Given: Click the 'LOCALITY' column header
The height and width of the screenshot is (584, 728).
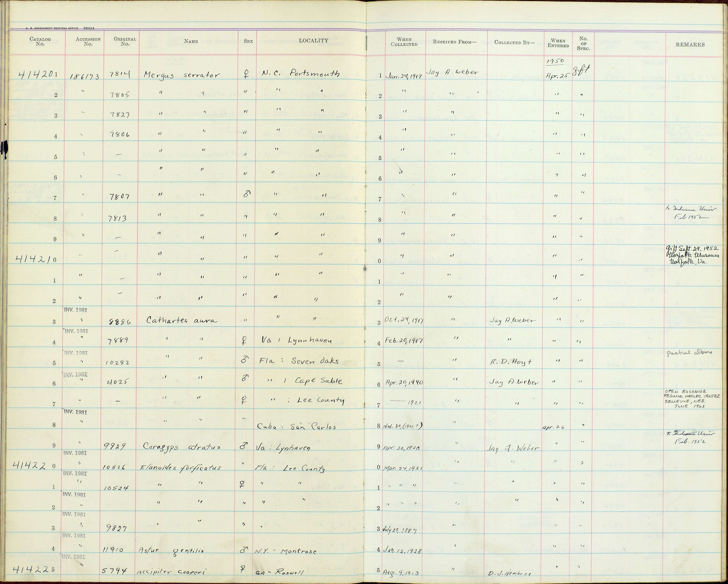Looking at the screenshot, I should click(x=313, y=41).
